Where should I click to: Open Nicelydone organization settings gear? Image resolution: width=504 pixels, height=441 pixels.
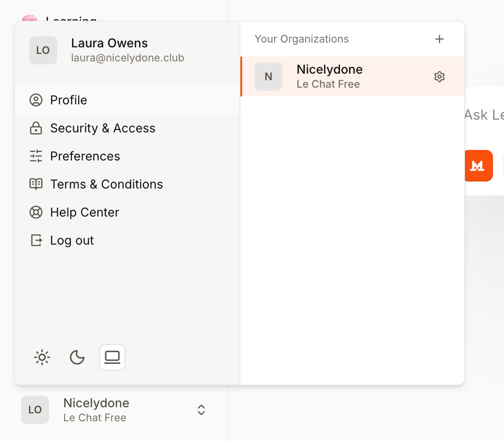439,77
